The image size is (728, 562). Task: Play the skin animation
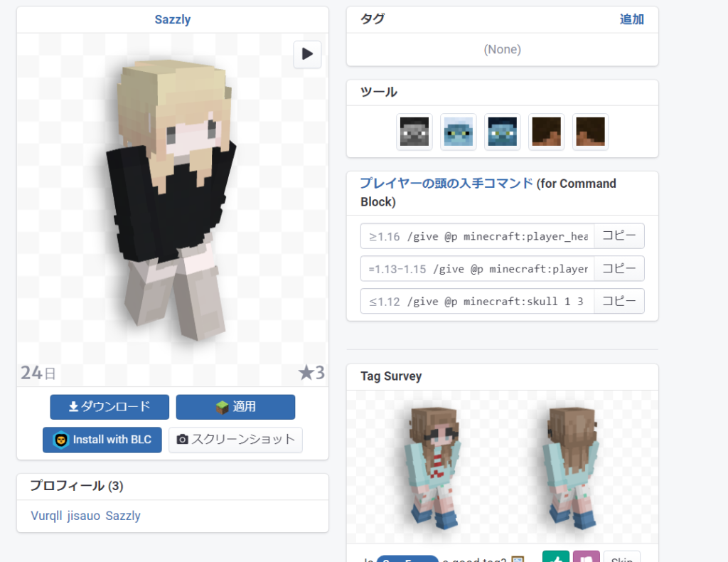[307, 54]
